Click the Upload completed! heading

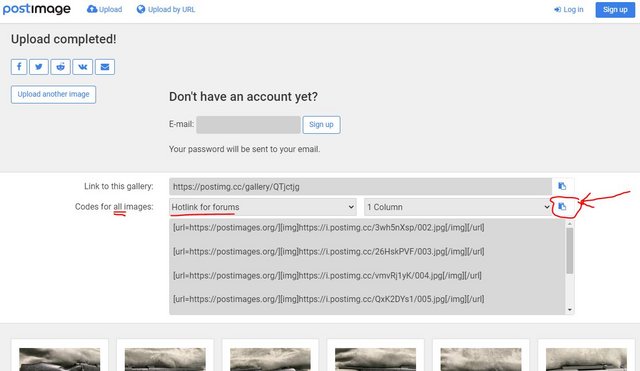coord(64,39)
